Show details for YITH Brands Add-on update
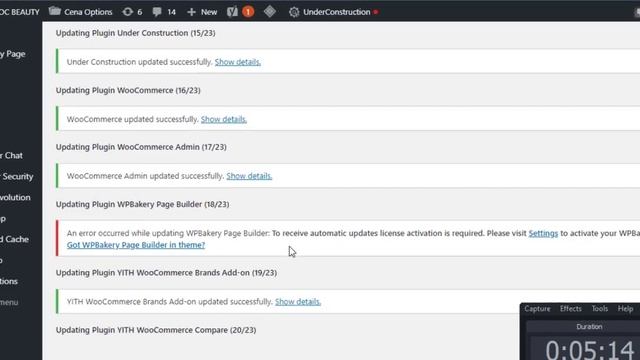 (298, 302)
